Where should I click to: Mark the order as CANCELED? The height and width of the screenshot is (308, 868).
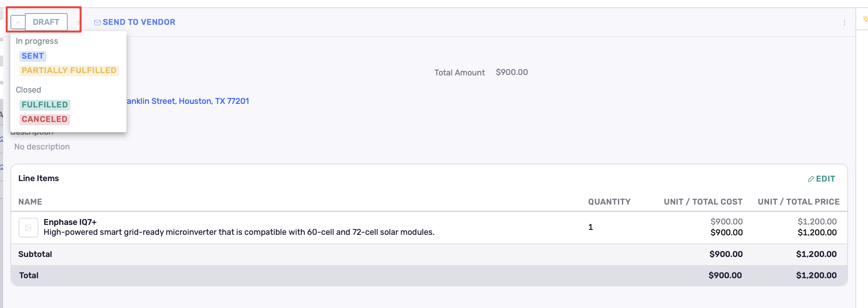point(44,119)
